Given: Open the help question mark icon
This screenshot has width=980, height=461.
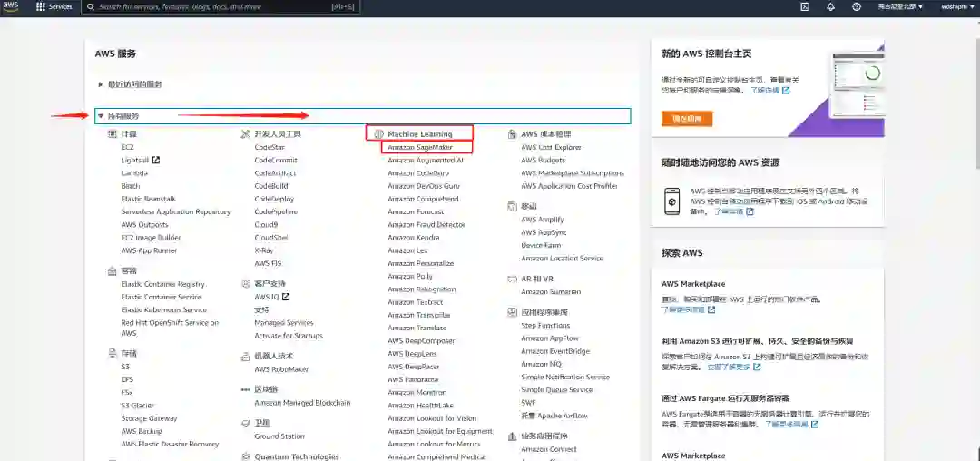Looking at the screenshot, I should point(857,7).
